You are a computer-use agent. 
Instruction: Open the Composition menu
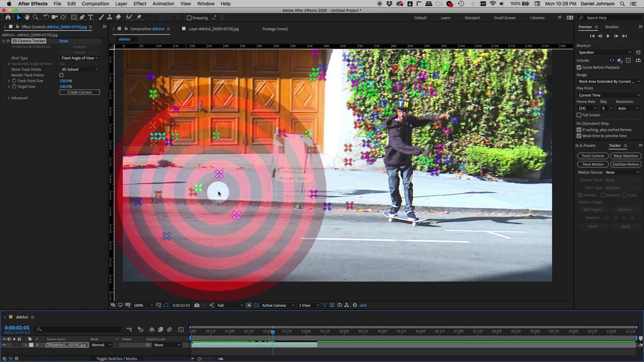click(x=95, y=4)
